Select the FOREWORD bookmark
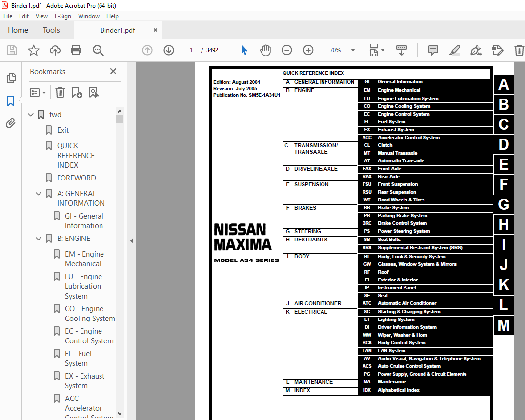Image resolution: width=525 pixels, height=420 pixels. [x=76, y=178]
